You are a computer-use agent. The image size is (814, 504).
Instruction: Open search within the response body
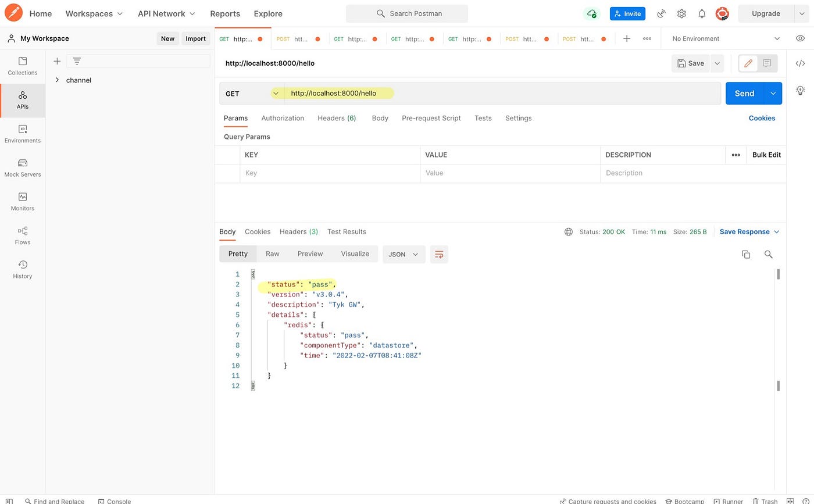click(x=769, y=254)
